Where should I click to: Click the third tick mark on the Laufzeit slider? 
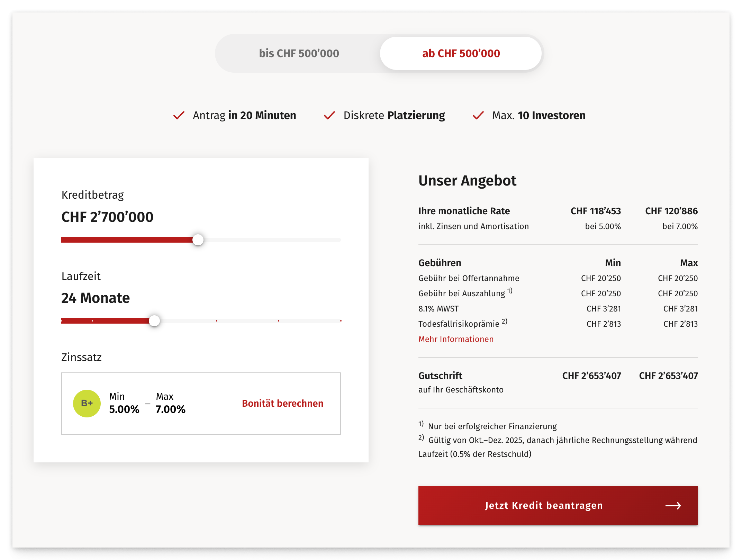pos(217,321)
